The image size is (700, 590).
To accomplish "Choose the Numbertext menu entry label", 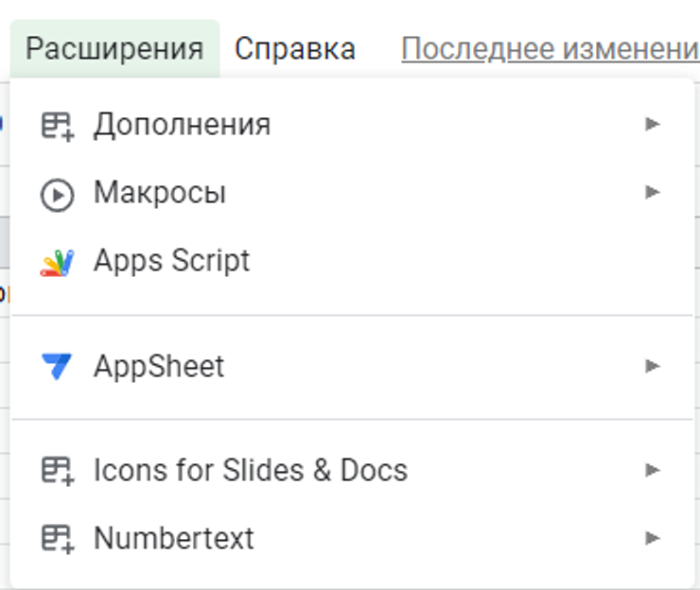I will click(x=174, y=539).
